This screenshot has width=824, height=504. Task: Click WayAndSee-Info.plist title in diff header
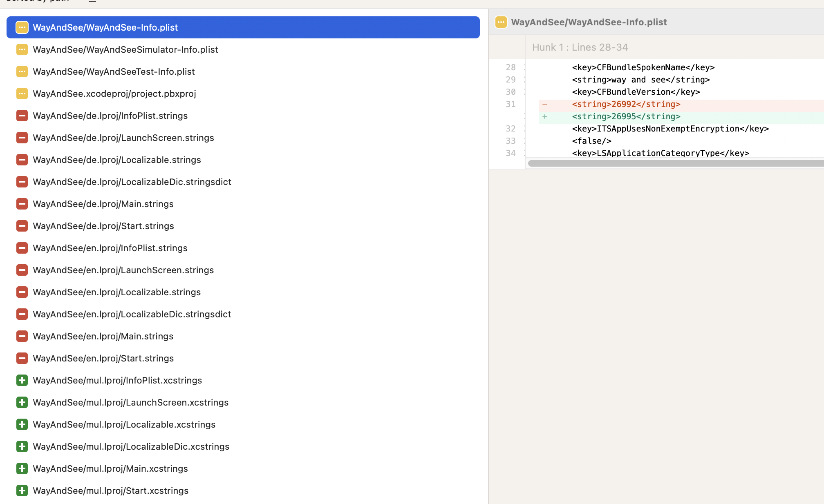tap(589, 22)
